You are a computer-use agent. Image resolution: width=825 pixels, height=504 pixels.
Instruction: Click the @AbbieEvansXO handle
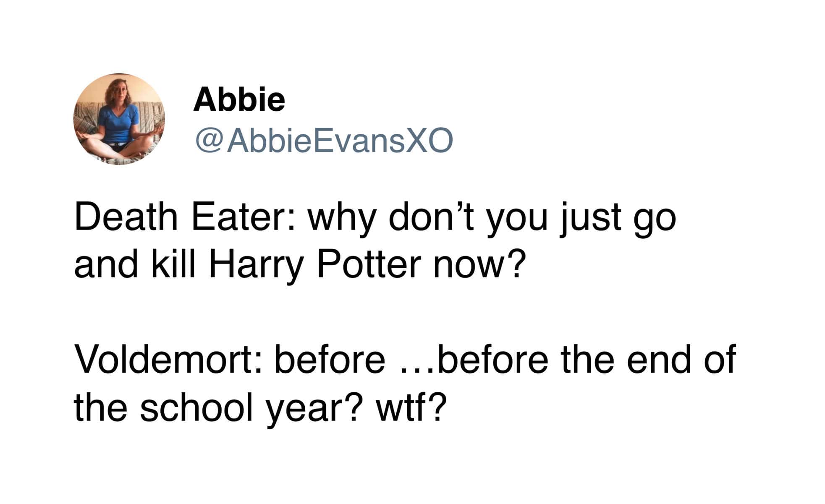(324, 141)
